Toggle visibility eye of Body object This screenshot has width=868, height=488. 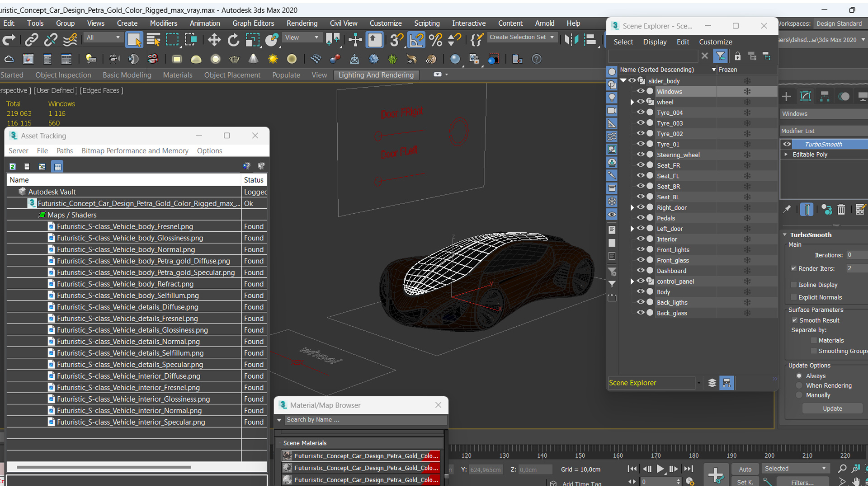tap(641, 292)
